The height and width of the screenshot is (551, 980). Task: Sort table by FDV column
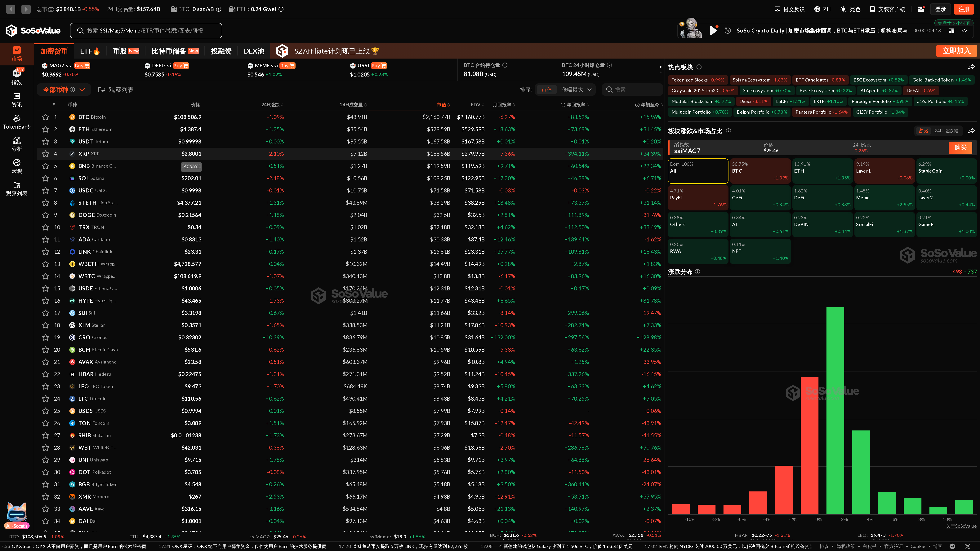tap(477, 105)
